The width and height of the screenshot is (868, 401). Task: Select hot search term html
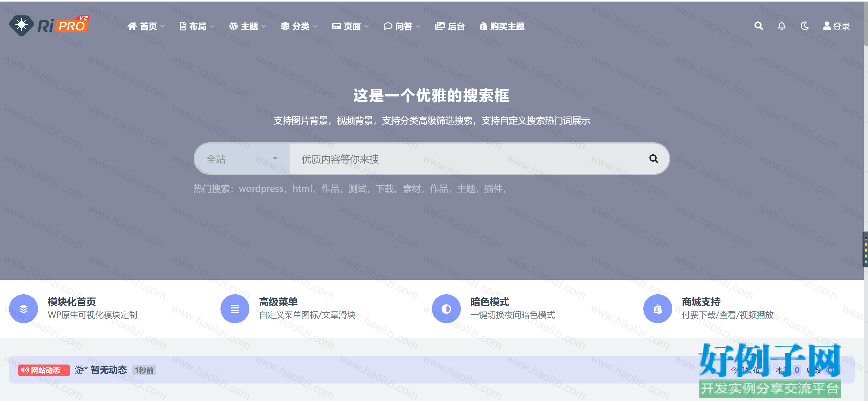click(x=302, y=188)
